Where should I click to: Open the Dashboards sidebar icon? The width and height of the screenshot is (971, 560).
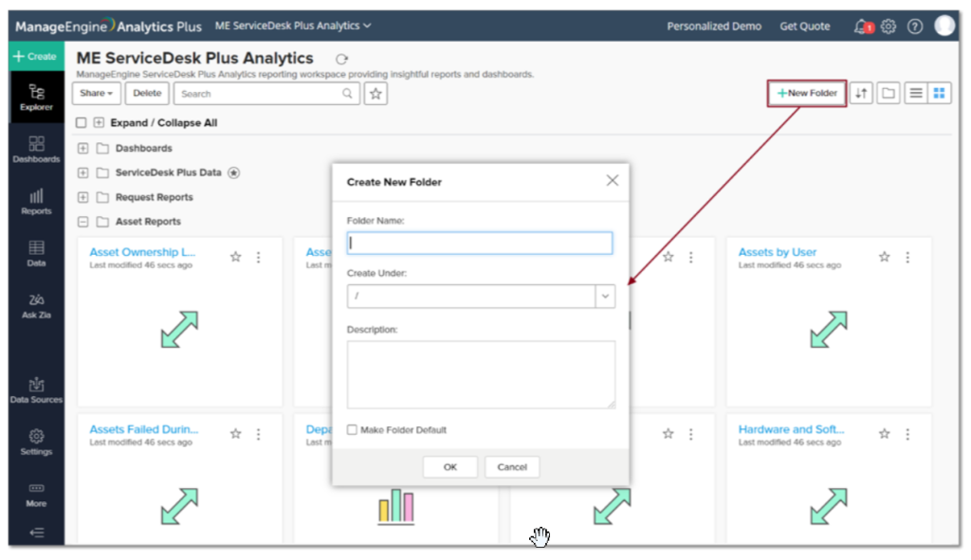pyautogui.click(x=36, y=148)
